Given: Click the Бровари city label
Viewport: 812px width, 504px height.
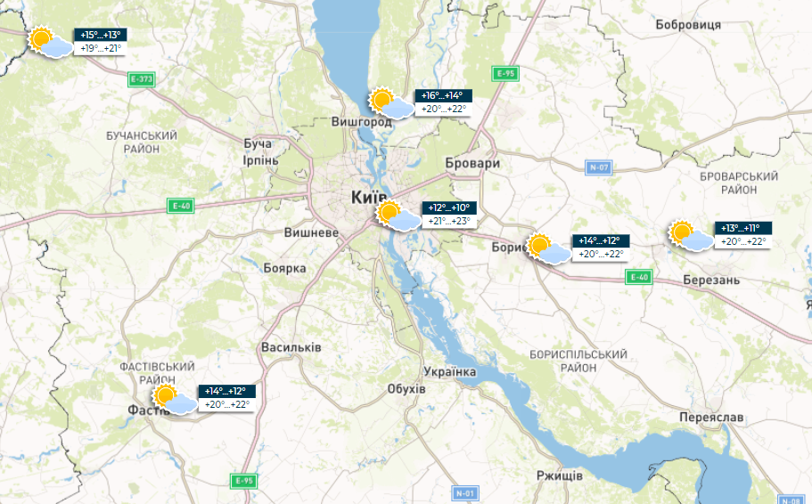Looking at the screenshot, I should click(x=472, y=164).
